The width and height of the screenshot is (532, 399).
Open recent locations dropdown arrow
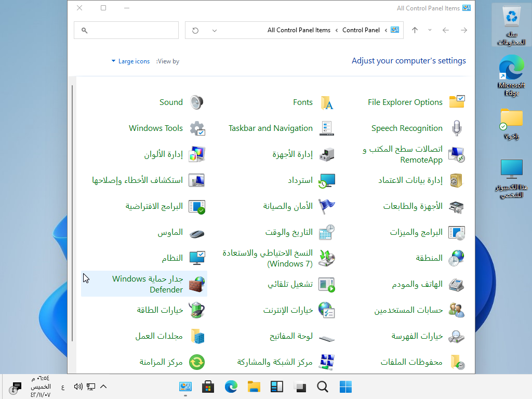(430, 30)
